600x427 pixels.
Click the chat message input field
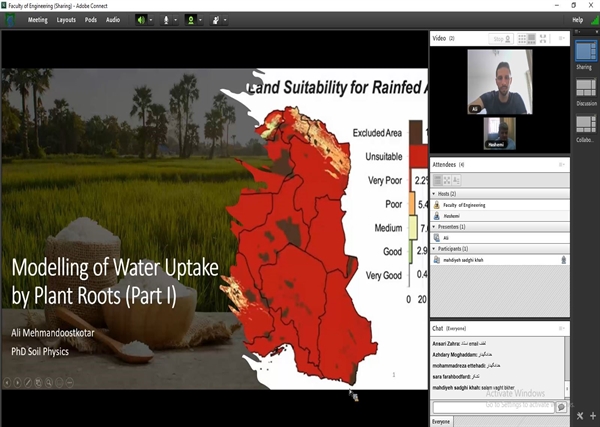(492, 408)
